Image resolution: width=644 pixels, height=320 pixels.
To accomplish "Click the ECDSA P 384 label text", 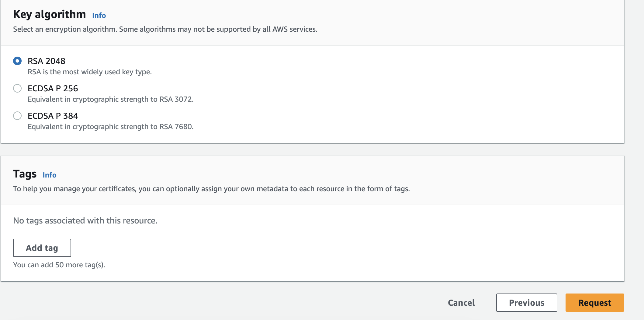I will pyautogui.click(x=53, y=116).
